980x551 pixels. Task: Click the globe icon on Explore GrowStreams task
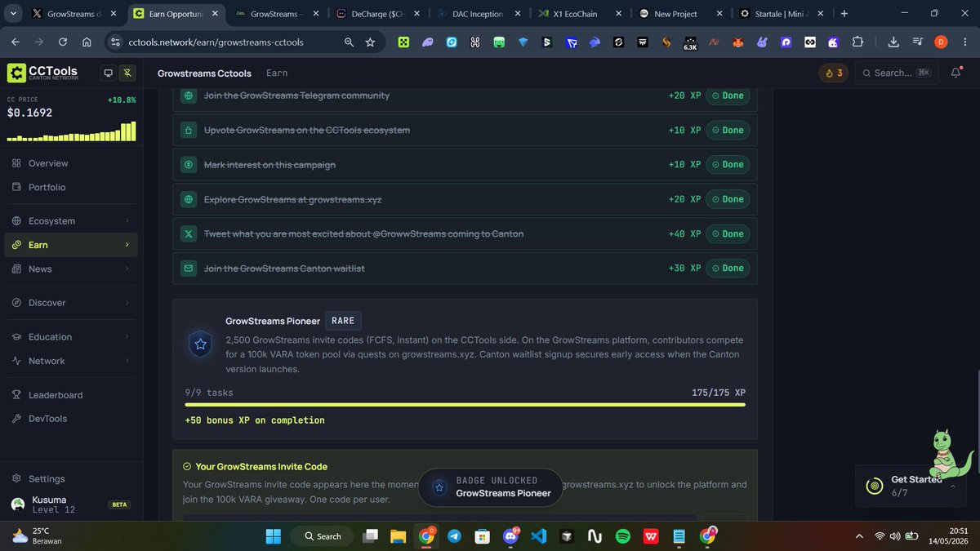tap(189, 199)
